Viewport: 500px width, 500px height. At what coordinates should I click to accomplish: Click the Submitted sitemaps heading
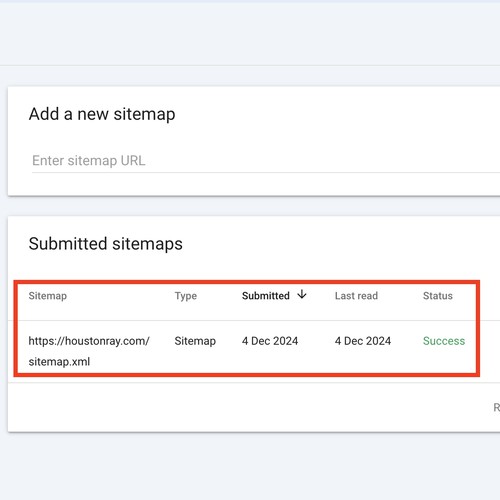(x=106, y=244)
